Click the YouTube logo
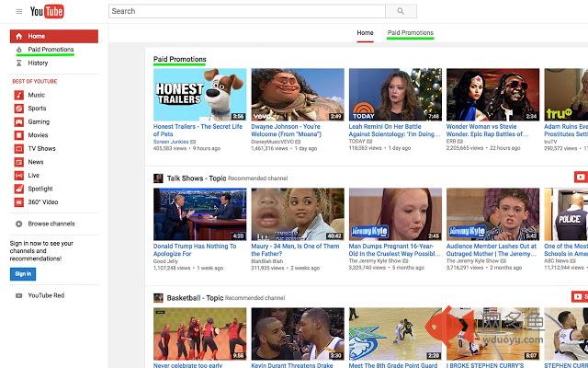 (x=51, y=11)
